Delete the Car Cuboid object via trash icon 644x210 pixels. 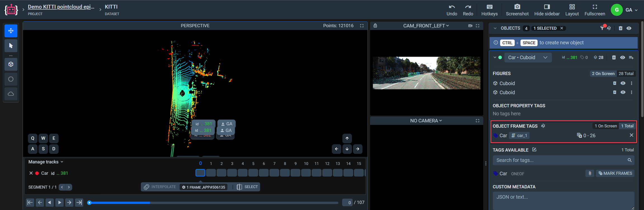(x=614, y=57)
